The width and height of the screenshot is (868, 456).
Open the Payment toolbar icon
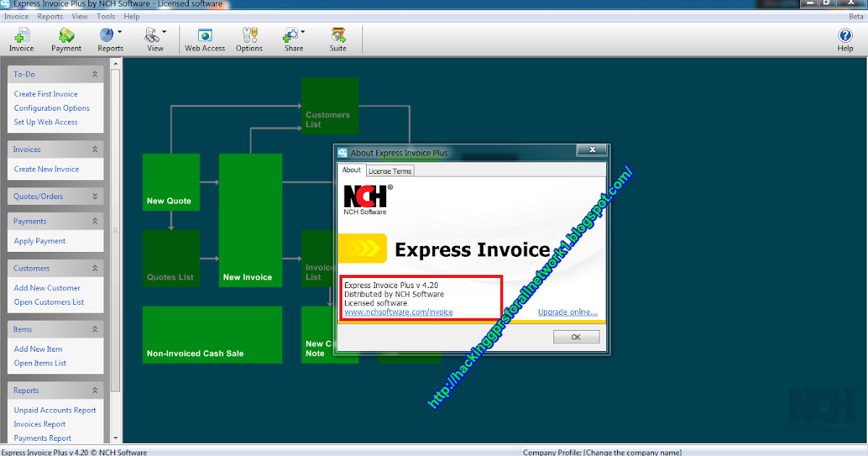click(66, 40)
